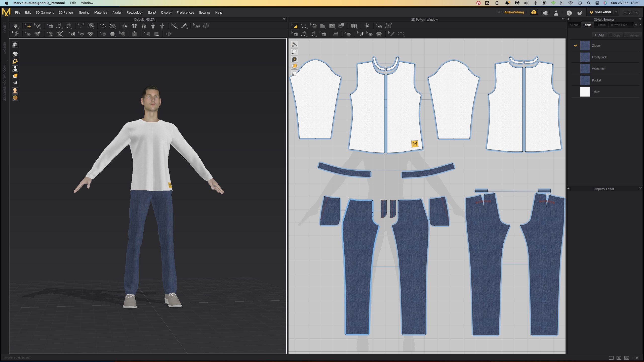This screenshot has width=644, height=362.
Task: Open the Sewing menu
Action: (84, 12)
